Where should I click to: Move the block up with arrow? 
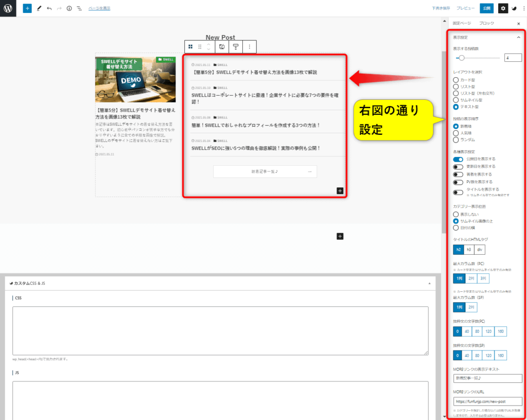coord(209,44)
